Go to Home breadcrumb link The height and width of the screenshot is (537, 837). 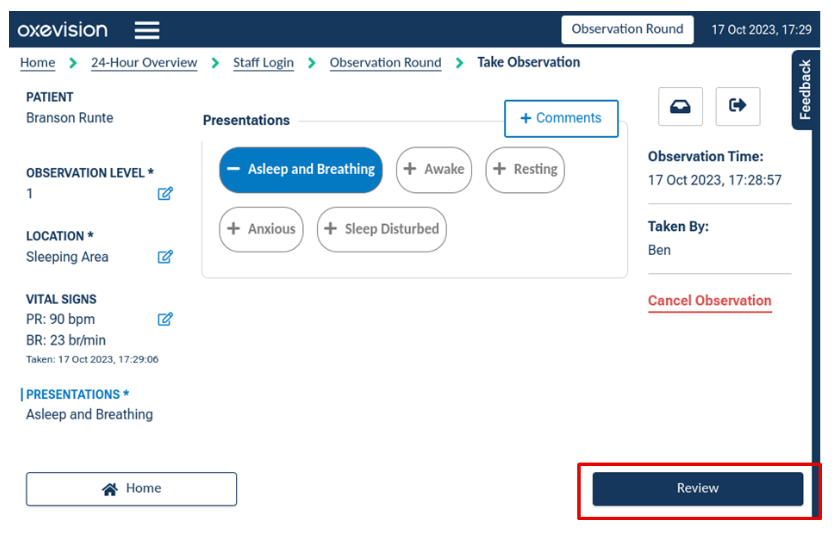(x=37, y=62)
